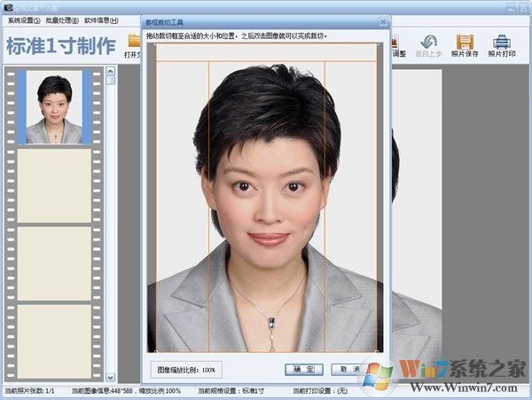Click the first empty film strip slot
Screen dimensions: 532x400
54,185
